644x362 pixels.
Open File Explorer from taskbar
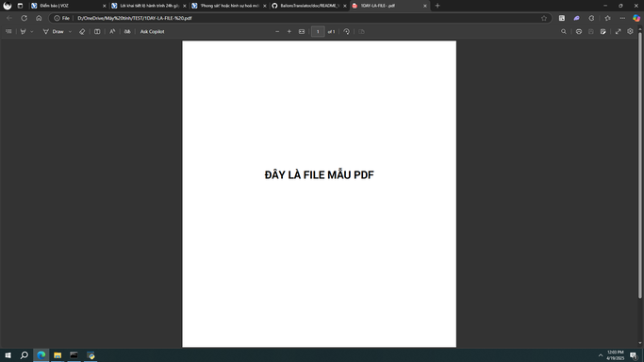(58, 355)
